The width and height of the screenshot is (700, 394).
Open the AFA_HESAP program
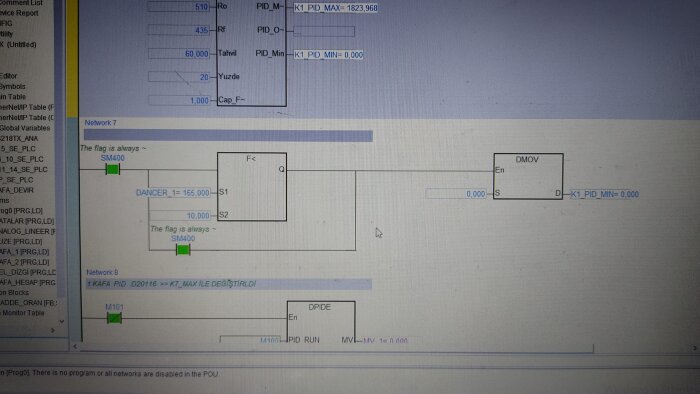pyautogui.click(x=28, y=282)
